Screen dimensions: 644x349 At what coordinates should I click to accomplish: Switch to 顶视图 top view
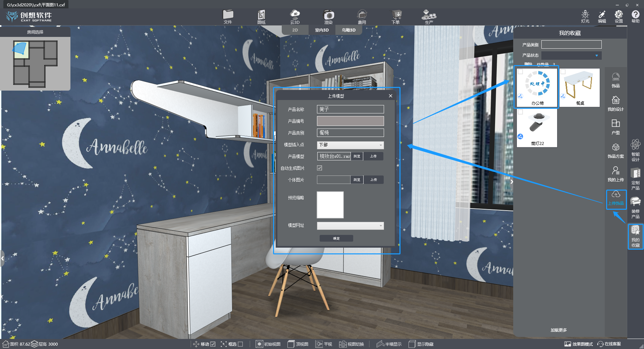pos(298,344)
